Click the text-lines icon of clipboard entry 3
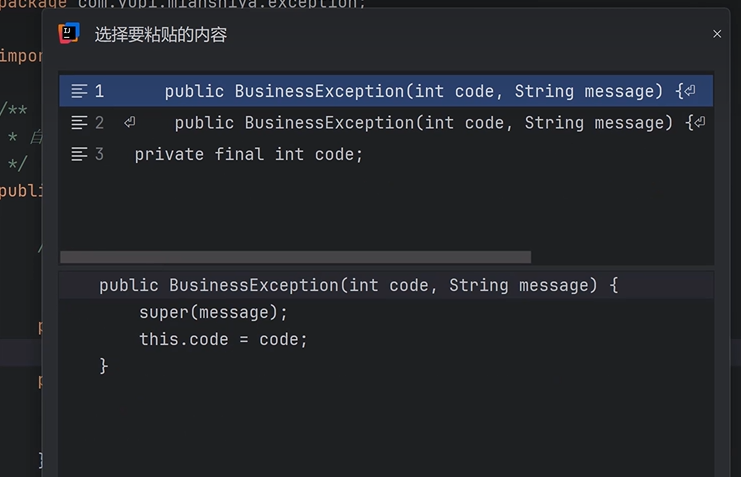Screen dimensions: 741x477 click(80, 154)
